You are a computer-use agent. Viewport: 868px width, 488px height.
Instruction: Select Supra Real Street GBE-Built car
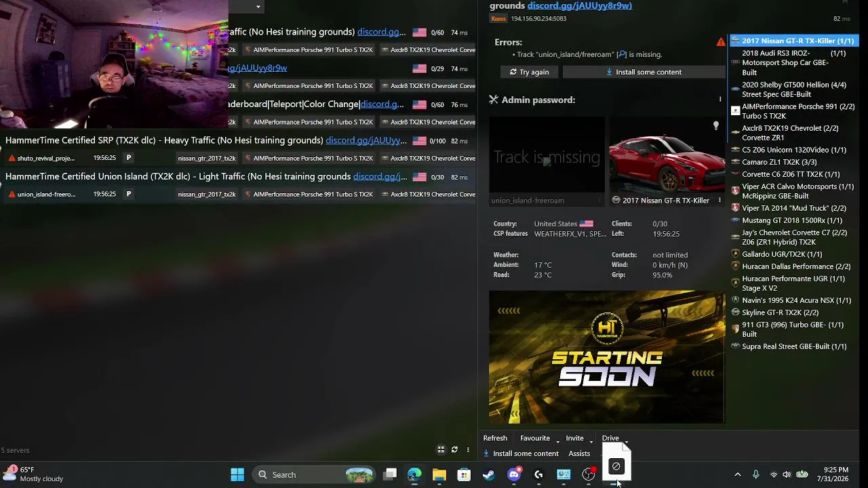point(794,346)
